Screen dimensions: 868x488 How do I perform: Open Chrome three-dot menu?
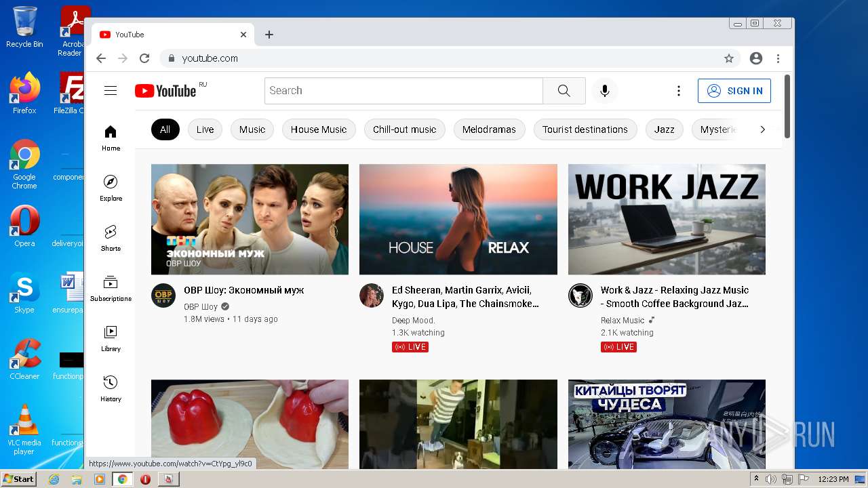[x=778, y=58]
